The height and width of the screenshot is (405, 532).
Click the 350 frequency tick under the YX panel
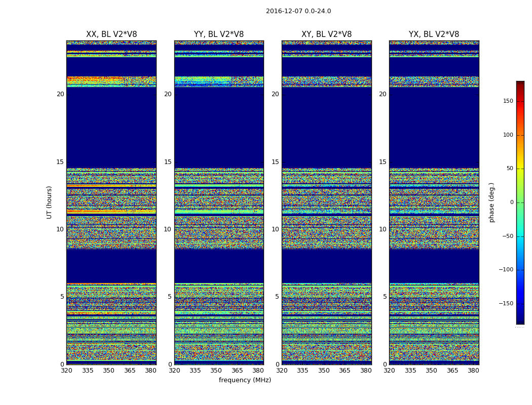pos(431,371)
